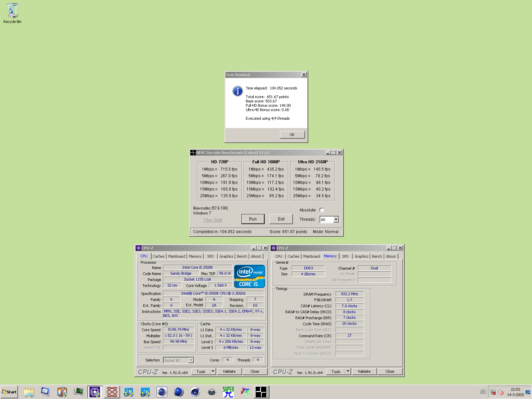Image resolution: width=532 pixels, height=399 pixels.
Task: Open Graphics tab in CPU-Z processor window
Action: point(226,256)
